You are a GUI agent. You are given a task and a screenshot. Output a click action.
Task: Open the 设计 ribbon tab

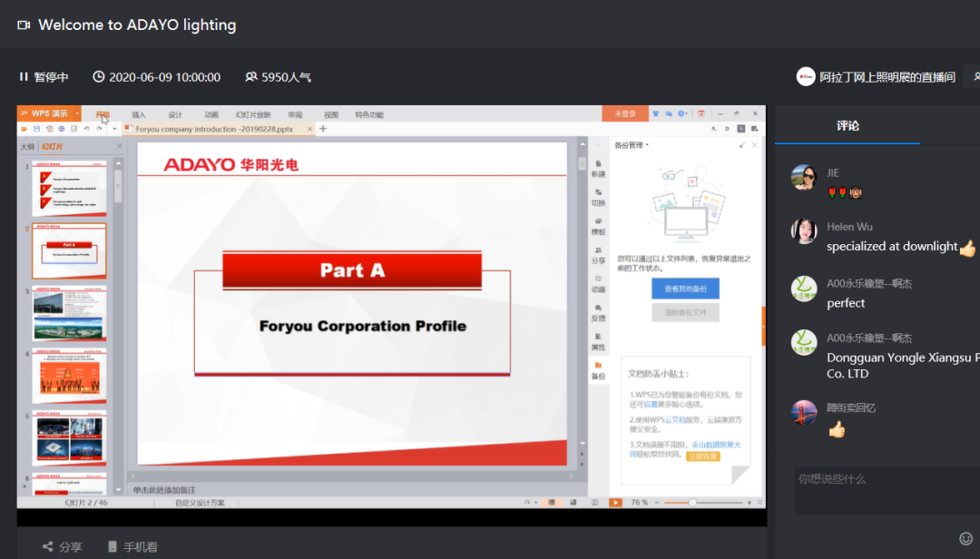pyautogui.click(x=175, y=114)
